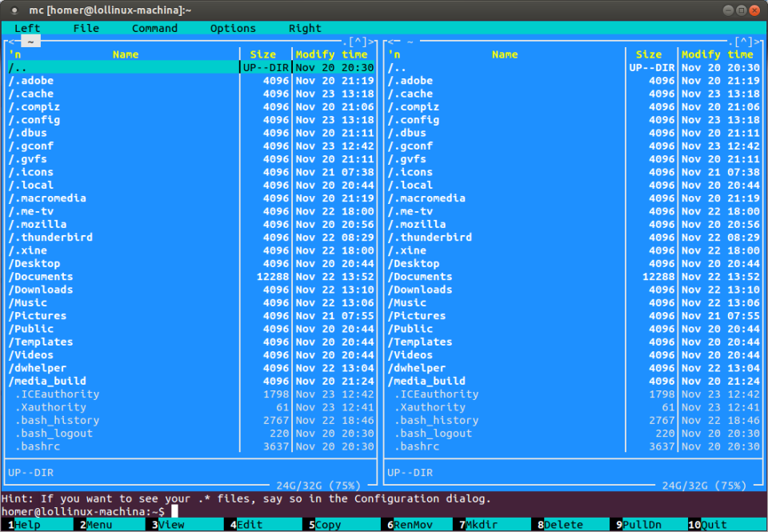
Task: Sort right panel by Name column header
Action: click(x=505, y=55)
